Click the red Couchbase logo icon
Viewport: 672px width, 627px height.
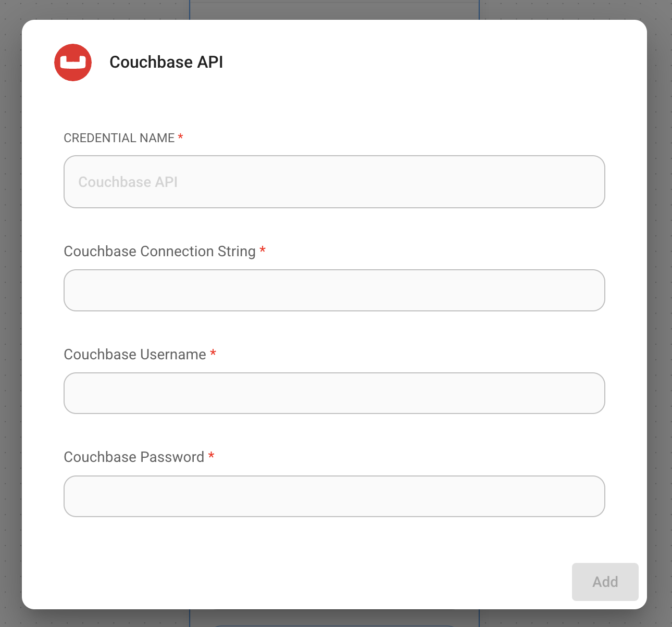pos(73,62)
